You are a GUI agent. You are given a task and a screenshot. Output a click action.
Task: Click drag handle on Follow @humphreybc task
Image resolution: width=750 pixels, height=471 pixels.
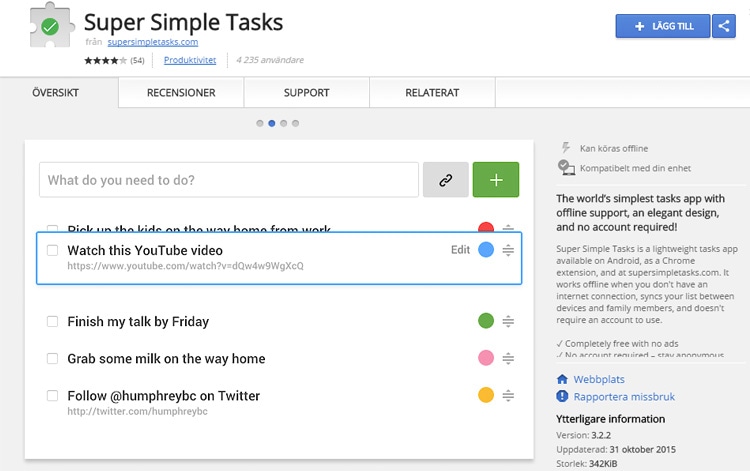tap(508, 395)
